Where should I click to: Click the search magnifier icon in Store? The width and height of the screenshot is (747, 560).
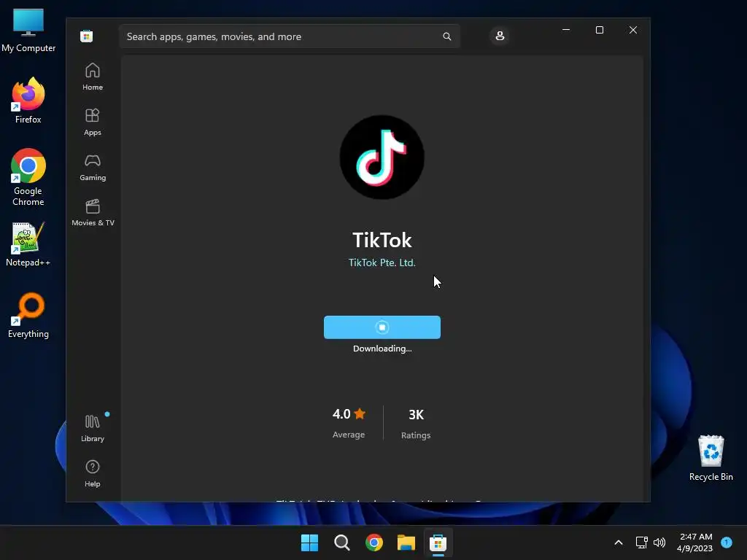point(447,36)
